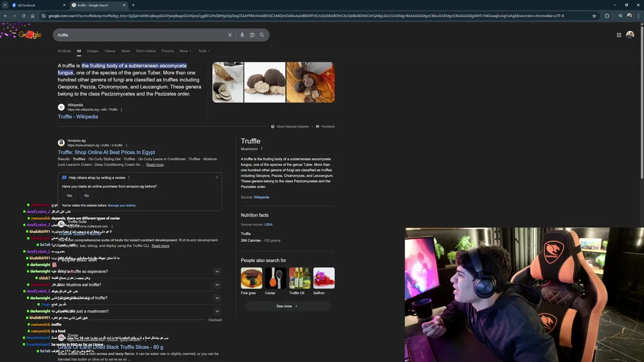Screen dimensions: 644x362
Task: Open Wikipedia source link in knowledge panel
Action: point(262,197)
